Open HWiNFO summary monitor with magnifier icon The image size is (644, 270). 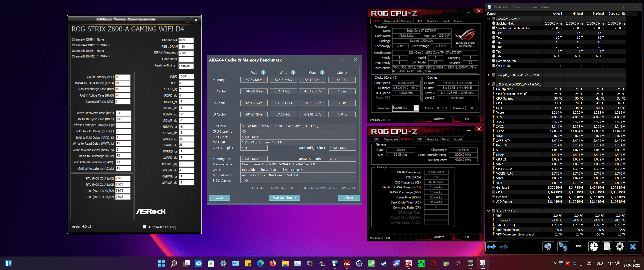coord(548,247)
